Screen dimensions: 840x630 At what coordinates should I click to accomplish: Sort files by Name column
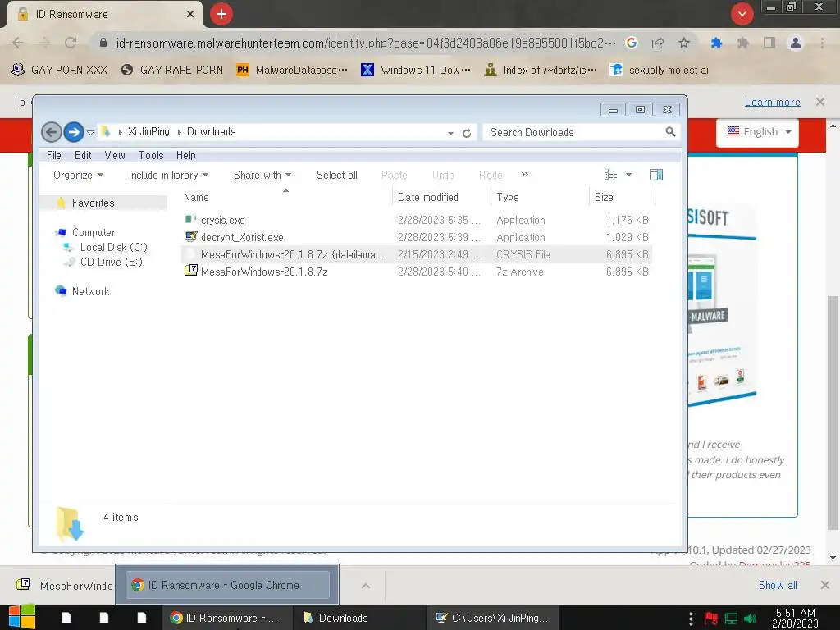(286, 197)
